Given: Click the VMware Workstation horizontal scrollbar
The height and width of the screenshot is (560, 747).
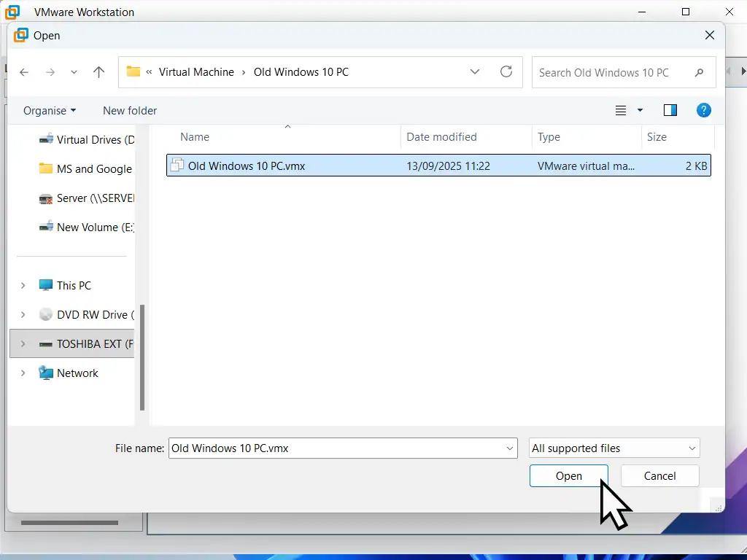Looking at the screenshot, I should [69, 522].
